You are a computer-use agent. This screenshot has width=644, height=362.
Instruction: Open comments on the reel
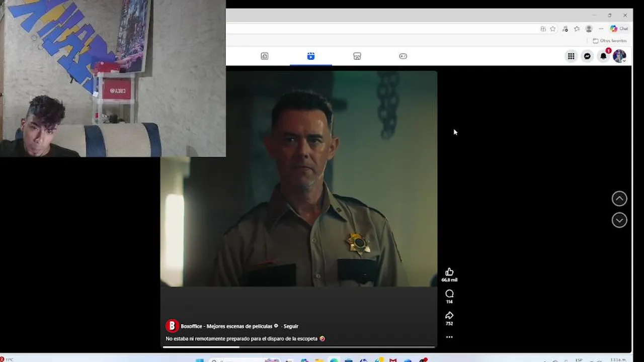pos(449,294)
